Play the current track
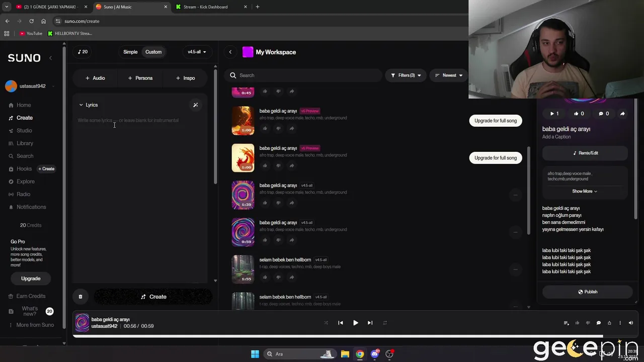 [356, 323]
